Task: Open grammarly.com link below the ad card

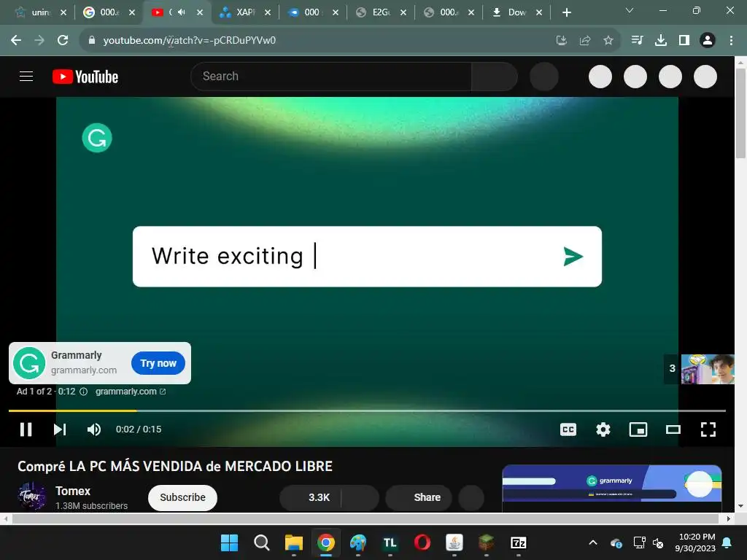Action: 131,392
